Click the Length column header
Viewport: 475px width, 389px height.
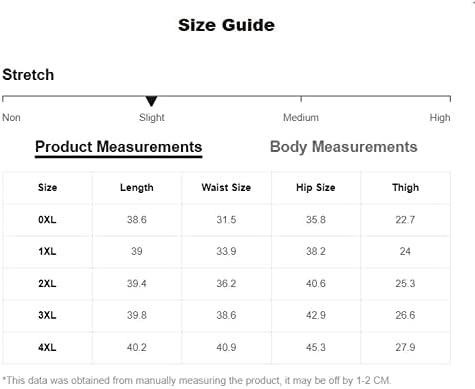137,188
